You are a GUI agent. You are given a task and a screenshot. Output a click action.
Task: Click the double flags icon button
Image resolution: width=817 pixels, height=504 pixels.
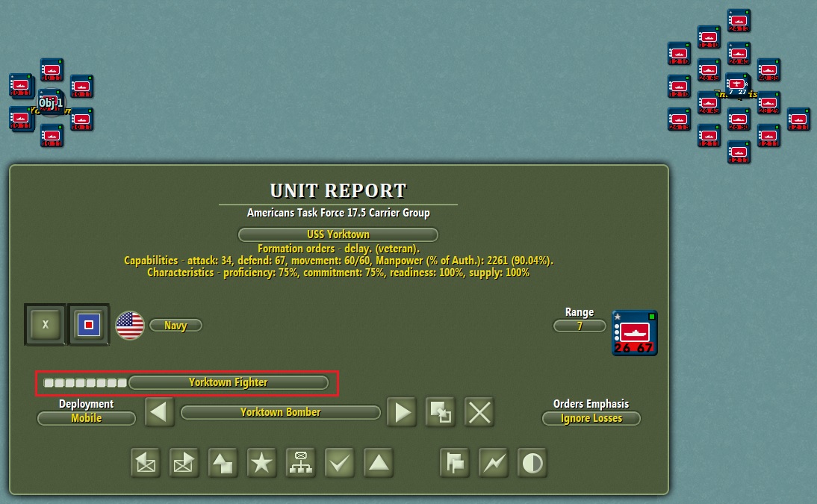tap(455, 463)
